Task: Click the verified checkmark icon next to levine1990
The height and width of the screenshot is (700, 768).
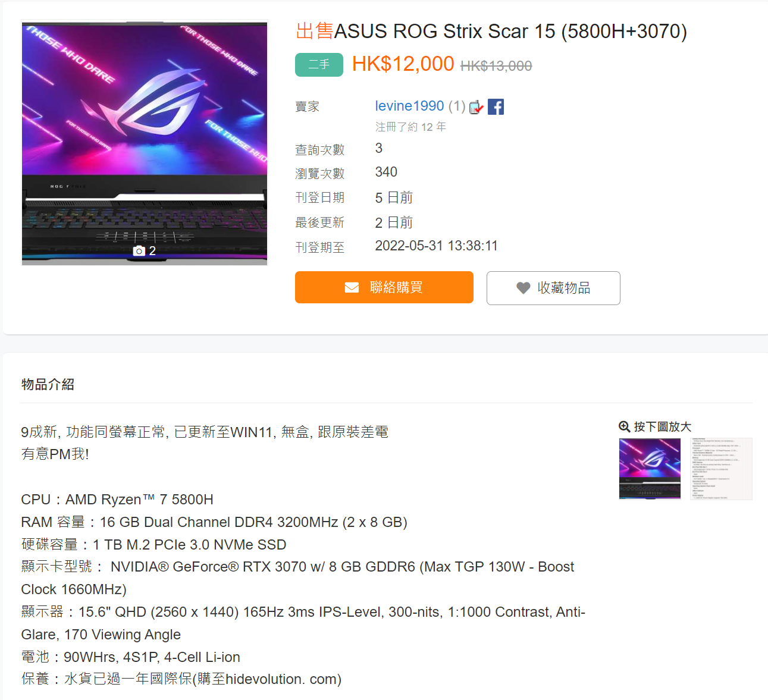Action: tap(477, 107)
